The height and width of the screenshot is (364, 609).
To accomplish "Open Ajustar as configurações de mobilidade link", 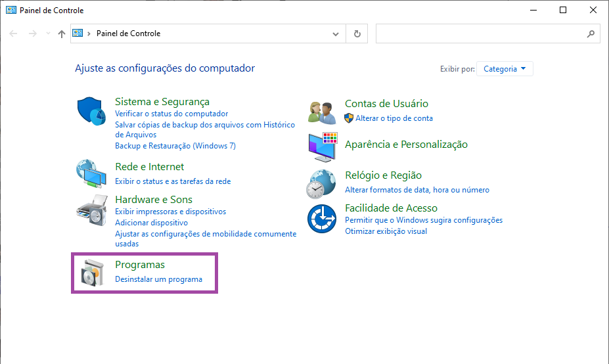I will 206,239.
